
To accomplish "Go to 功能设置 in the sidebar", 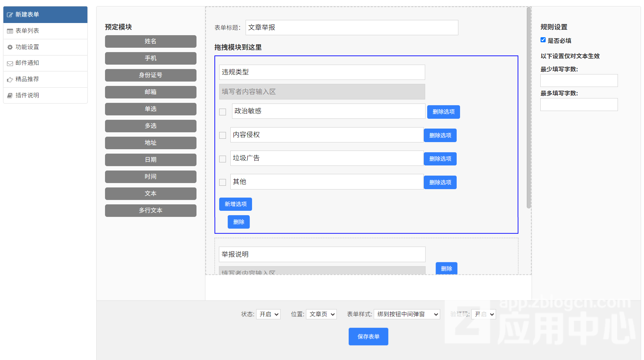I will tap(27, 47).
